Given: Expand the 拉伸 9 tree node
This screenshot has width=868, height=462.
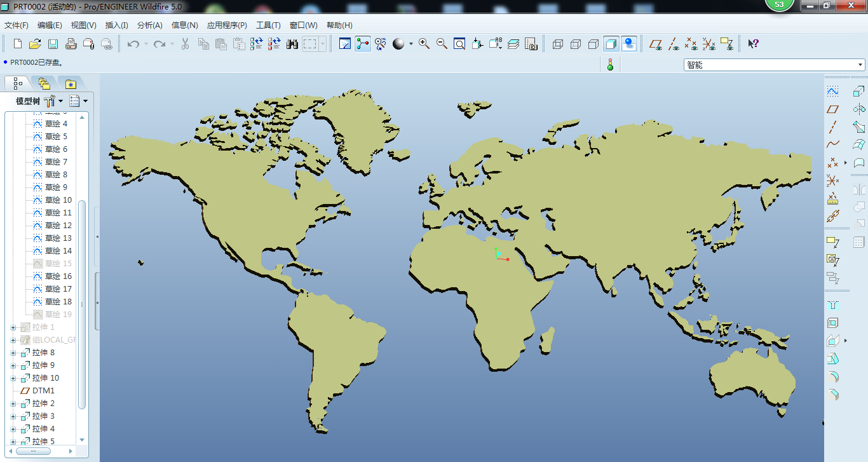Looking at the screenshot, I should coord(13,365).
